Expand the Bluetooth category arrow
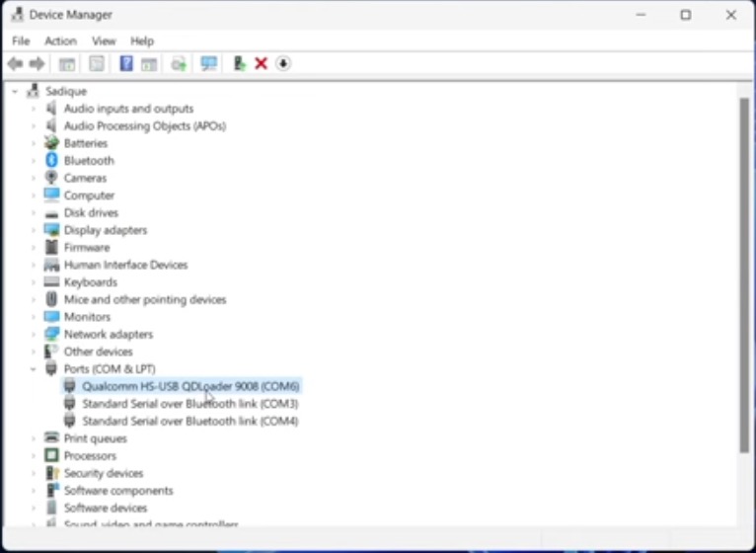Viewport: 756px width, 553px height. coord(34,161)
